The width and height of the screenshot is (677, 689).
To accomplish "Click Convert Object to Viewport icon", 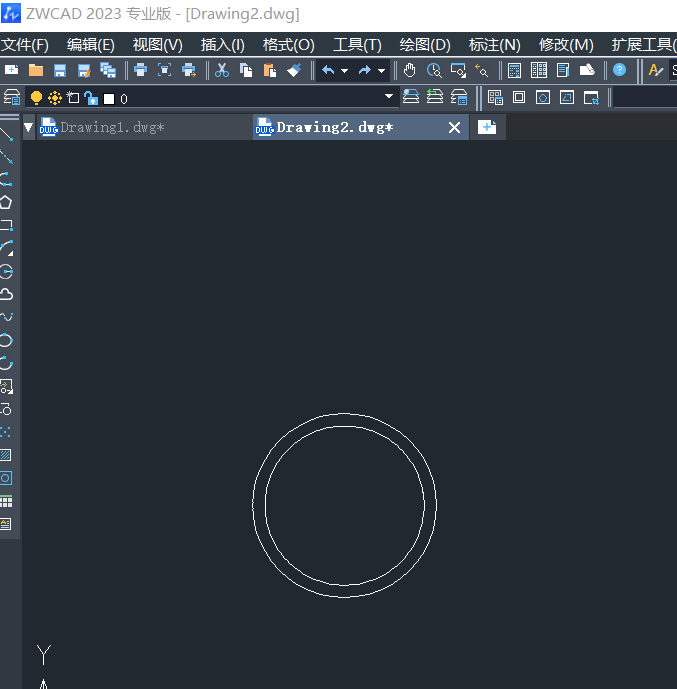I will 567,97.
